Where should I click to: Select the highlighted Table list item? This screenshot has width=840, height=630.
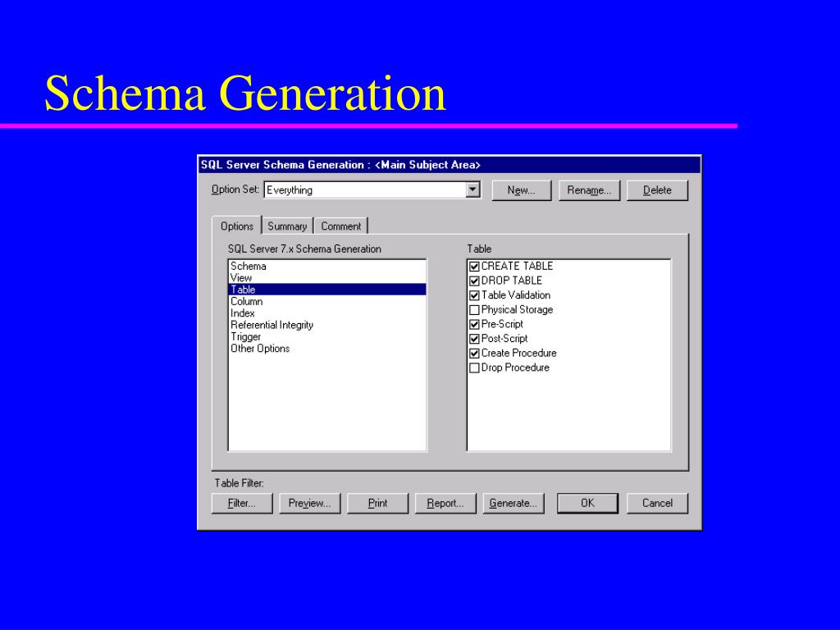coord(327,290)
